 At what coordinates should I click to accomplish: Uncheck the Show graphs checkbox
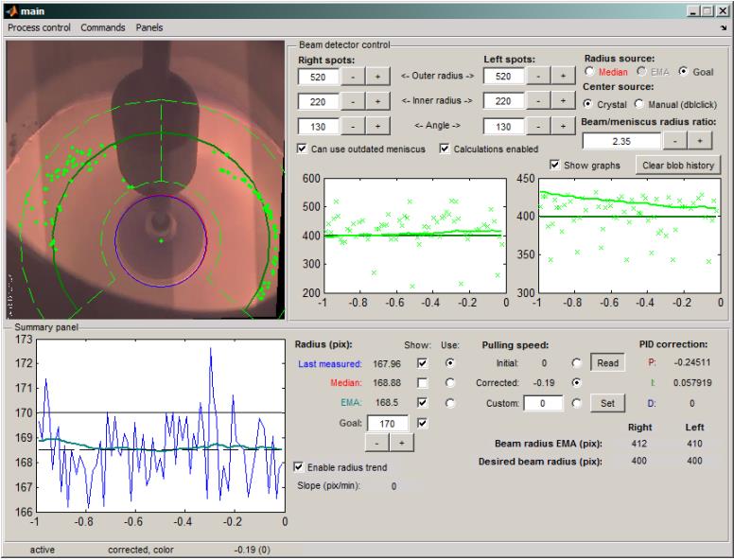(554, 165)
